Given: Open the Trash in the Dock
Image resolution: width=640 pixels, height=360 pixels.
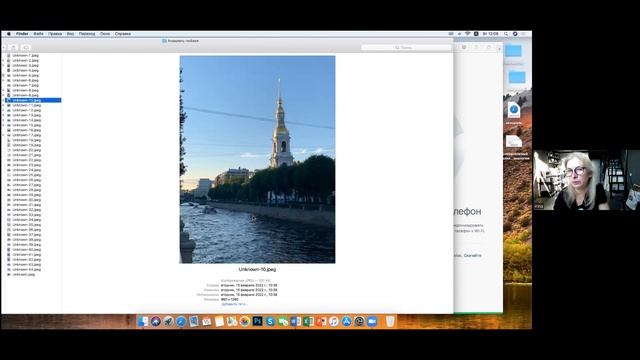Looking at the screenshot, I should point(390,322).
